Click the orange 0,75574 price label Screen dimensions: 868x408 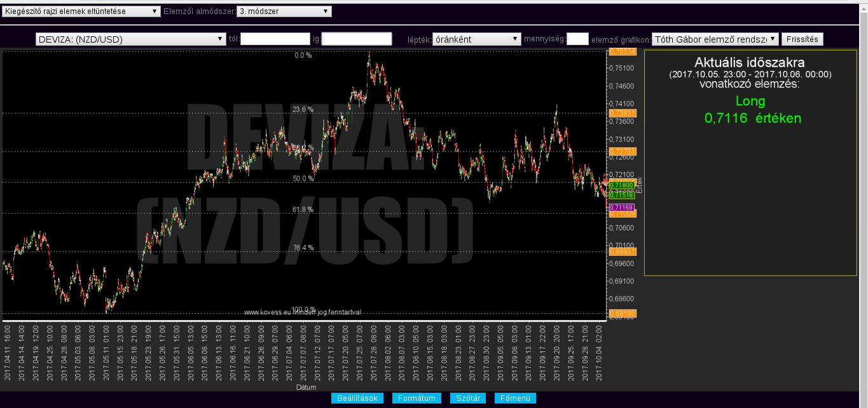(x=622, y=51)
